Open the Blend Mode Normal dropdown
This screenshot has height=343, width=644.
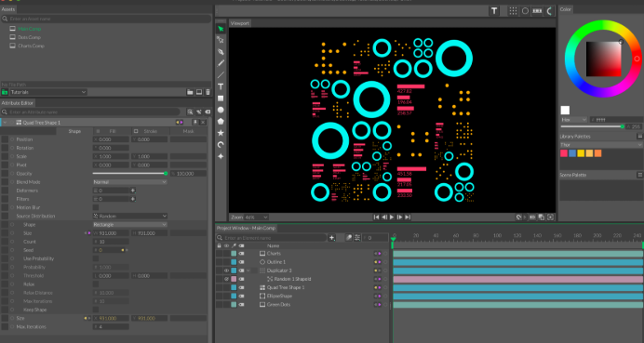pyautogui.click(x=129, y=182)
